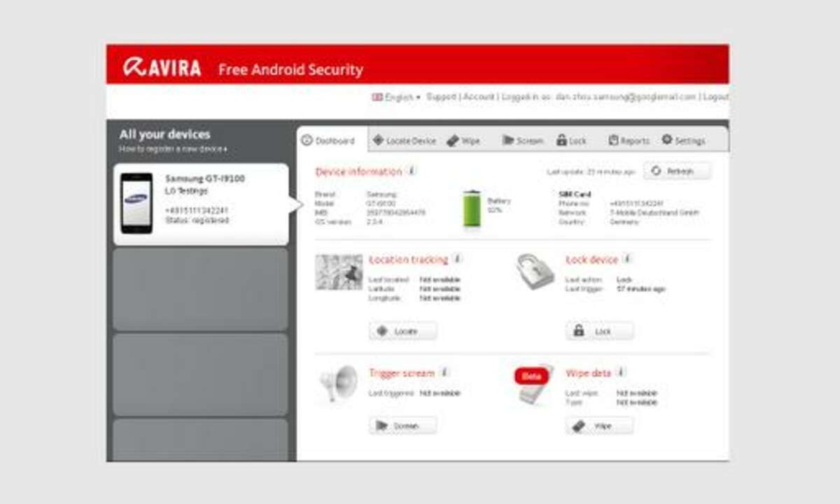Click the Lock device heading
Screen dimensions: 840x504
(x=591, y=260)
